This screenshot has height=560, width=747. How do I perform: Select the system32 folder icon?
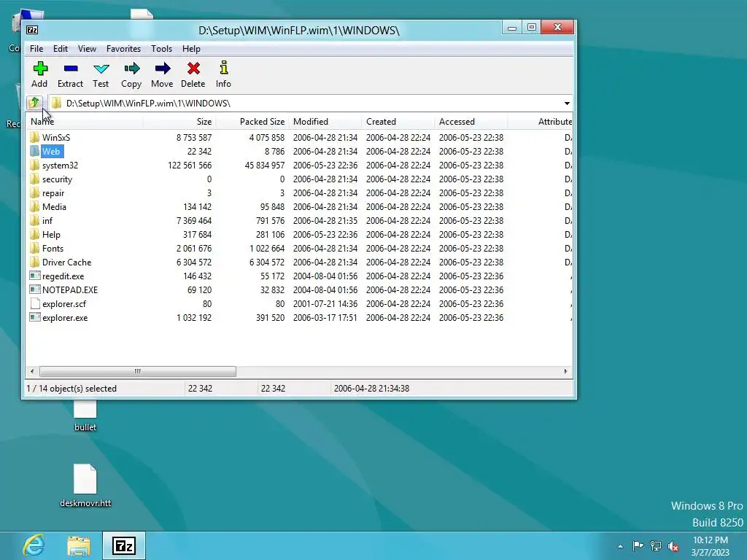[x=34, y=166]
